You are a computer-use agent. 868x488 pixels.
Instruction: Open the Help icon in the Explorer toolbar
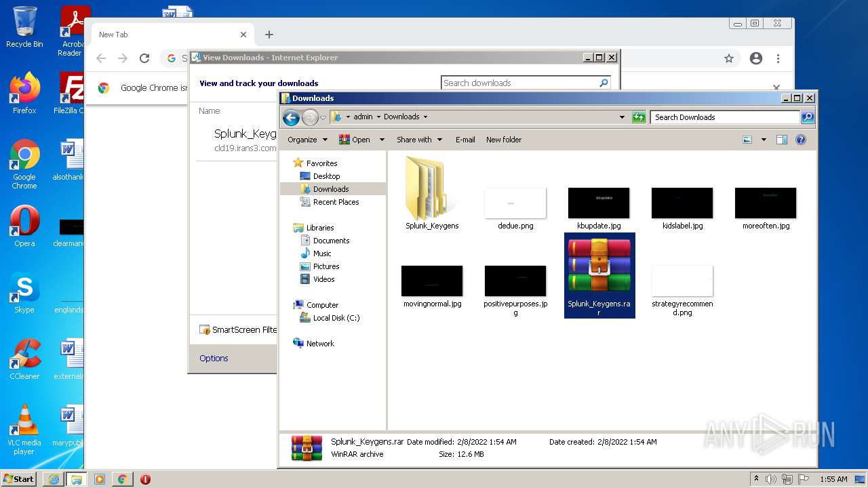(800, 140)
